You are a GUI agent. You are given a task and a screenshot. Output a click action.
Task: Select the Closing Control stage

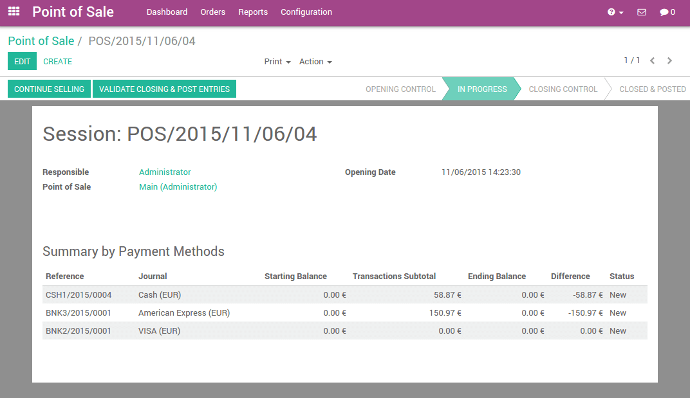coord(563,89)
